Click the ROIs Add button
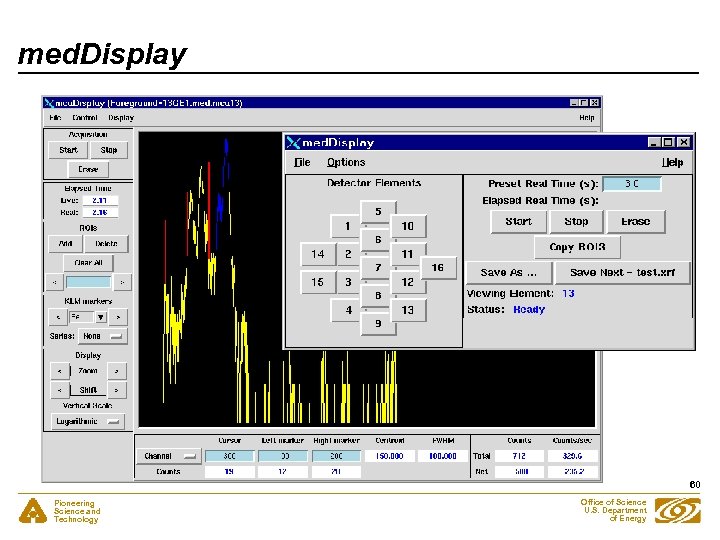Viewport: 720px width, 540px height. [x=66, y=244]
